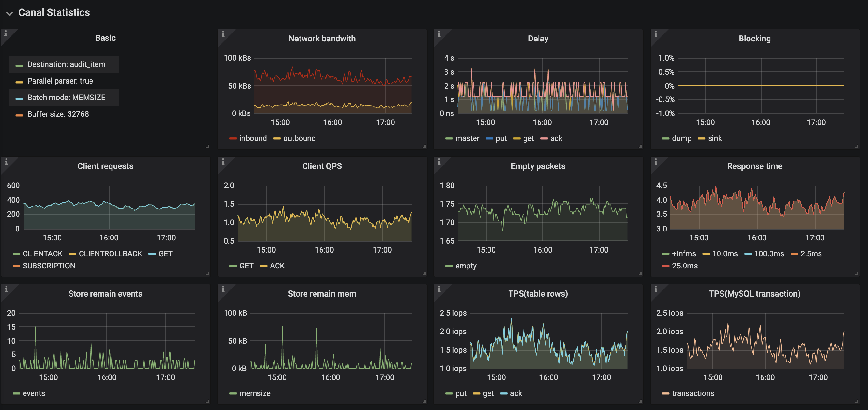This screenshot has width=868, height=410.
Task: Click the TPS(MySQL transaction) panel info icon
Action: [655, 289]
